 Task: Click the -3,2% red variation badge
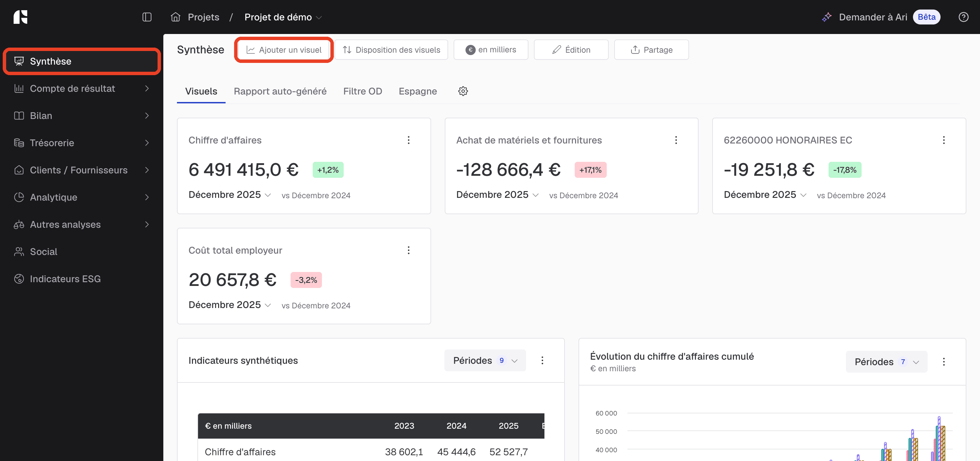(x=306, y=280)
